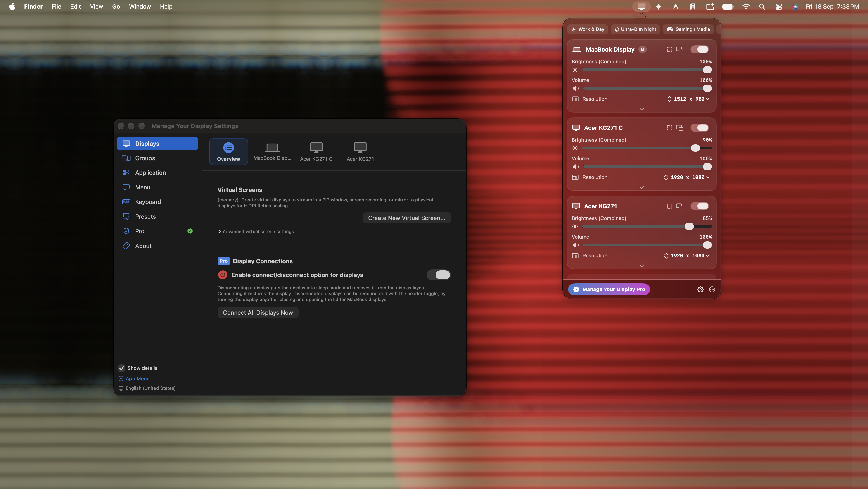
Task: Click the dashed-square icon on Acer KG271 C card
Action: (x=669, y=128)
